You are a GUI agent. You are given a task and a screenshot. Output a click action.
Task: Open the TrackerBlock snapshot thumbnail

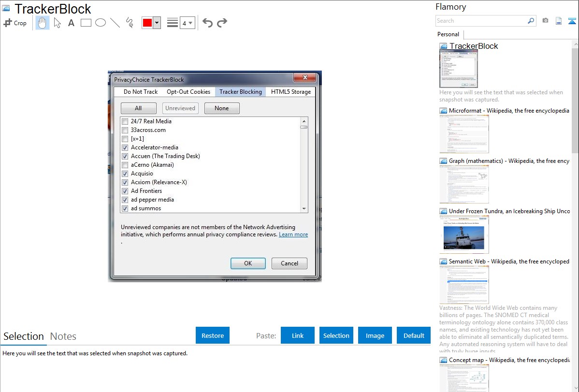458,69
